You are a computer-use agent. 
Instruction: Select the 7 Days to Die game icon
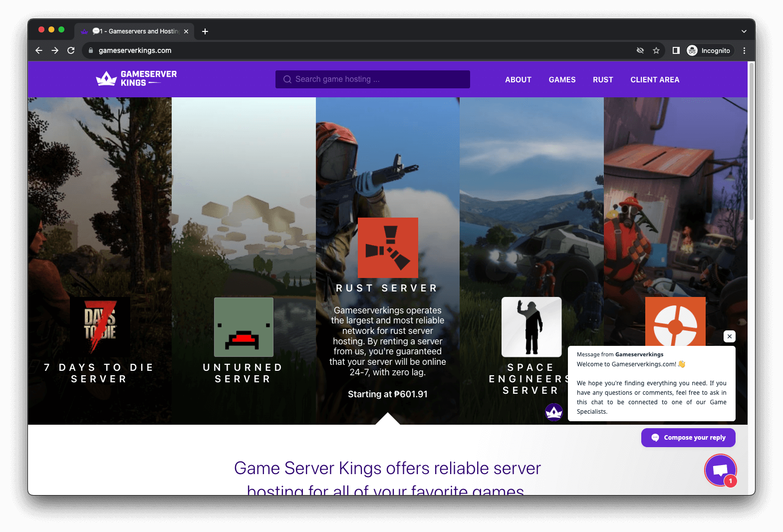pyautogui.click(x=100, y=327)
